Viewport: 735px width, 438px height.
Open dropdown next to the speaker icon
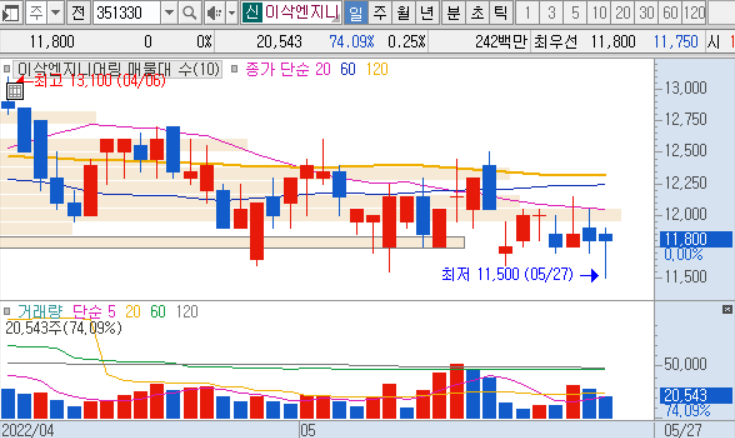(232, 13)
